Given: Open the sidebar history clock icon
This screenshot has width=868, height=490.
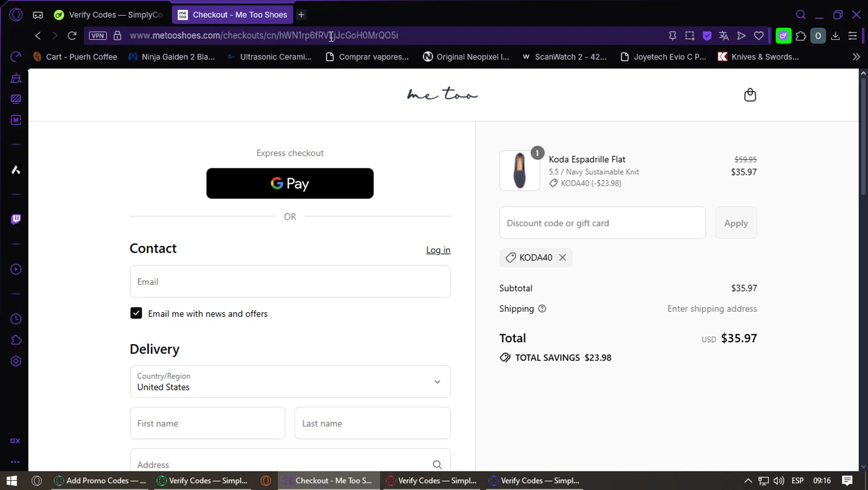Looking at the screenshot, I should [x=16, y=319].
